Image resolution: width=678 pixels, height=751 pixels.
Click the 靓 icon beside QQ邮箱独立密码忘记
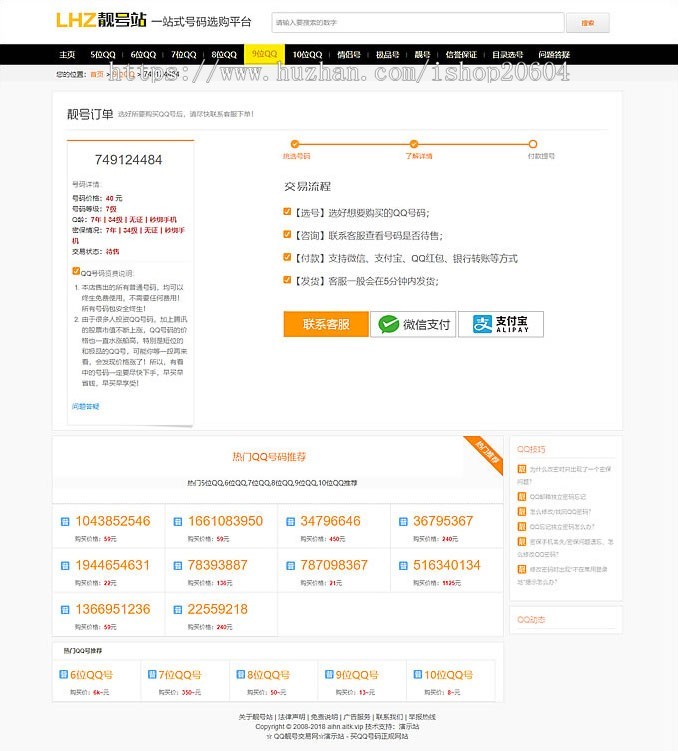[x=522, y=497]
